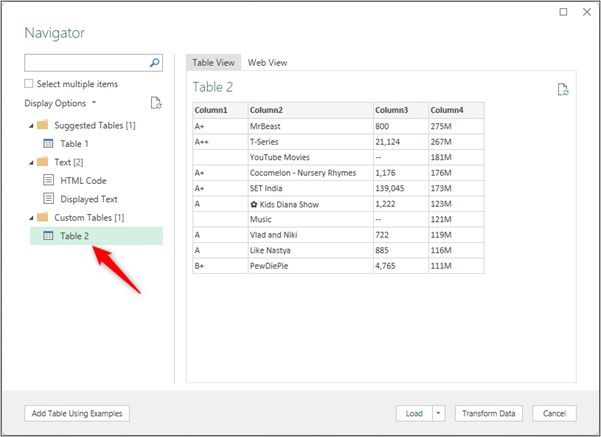Click the Displayed Text document icon
Viewport: 601px width, 437px height.
pos(48,199)
